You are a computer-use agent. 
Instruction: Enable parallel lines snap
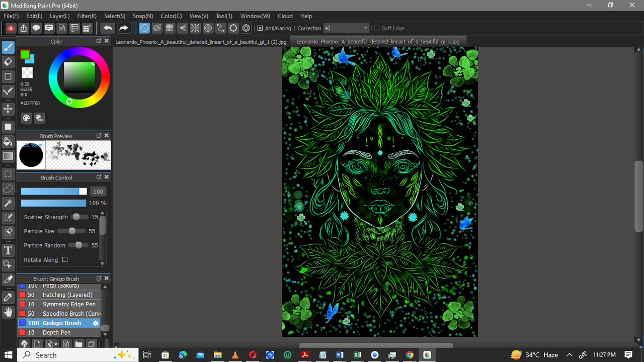coord(157,28)
